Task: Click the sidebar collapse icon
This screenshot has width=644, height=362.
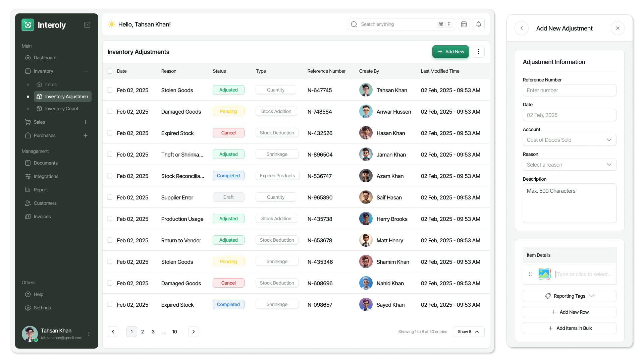Action: (87, 25)
